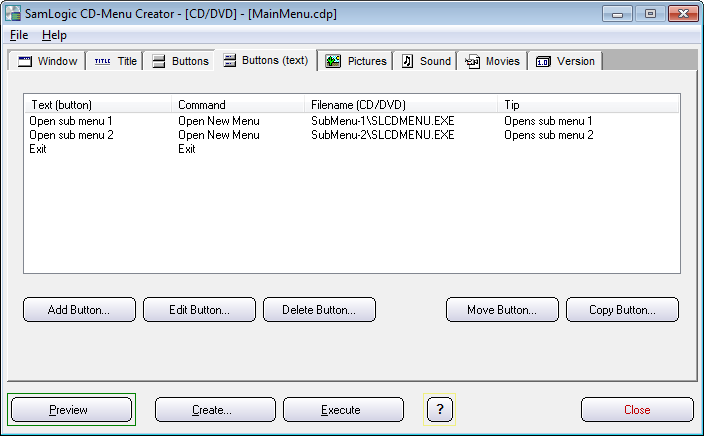
Task: Switch to the Buttons tab
Action: [179, 61]
